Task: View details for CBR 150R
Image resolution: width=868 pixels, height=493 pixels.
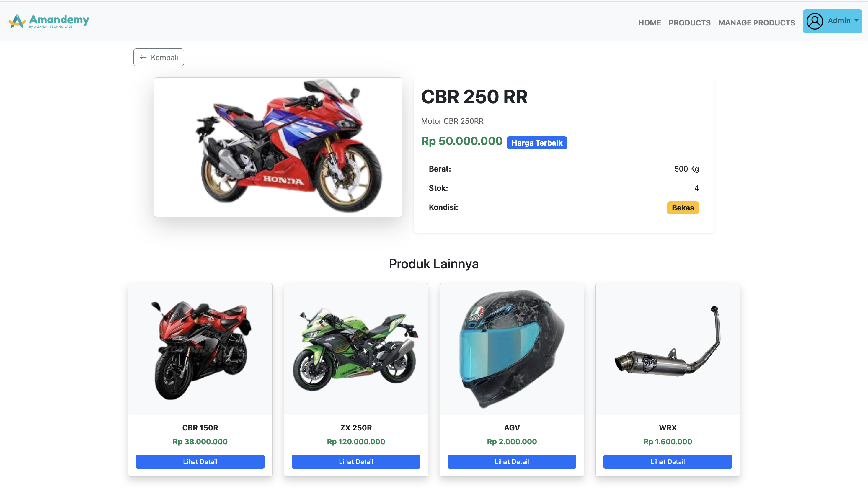Action: (200, 461)
